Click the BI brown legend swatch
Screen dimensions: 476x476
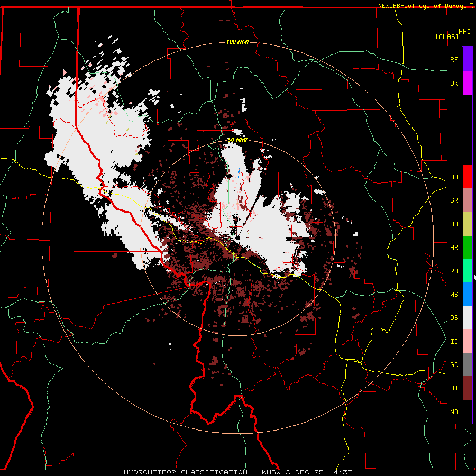coord(467,388)
